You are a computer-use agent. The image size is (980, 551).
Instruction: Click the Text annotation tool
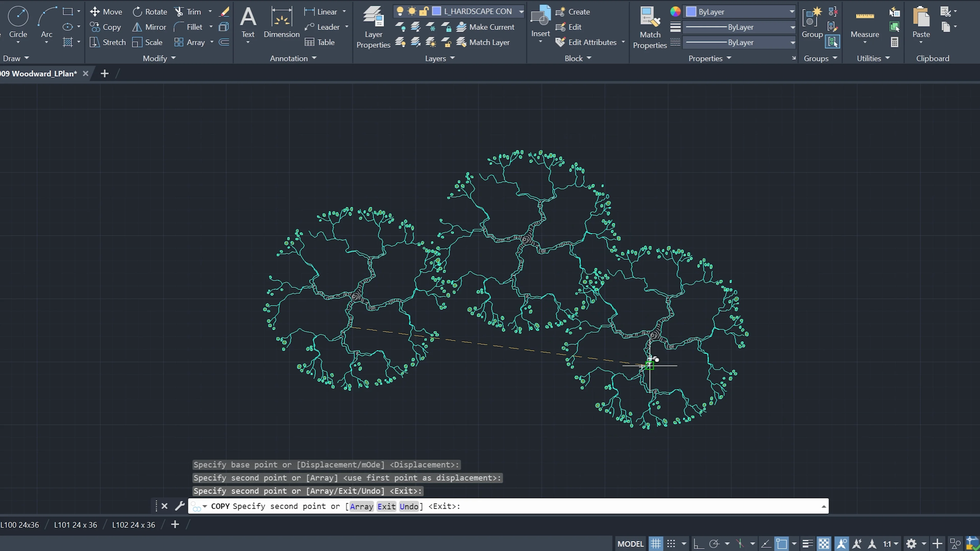[248, 17]
